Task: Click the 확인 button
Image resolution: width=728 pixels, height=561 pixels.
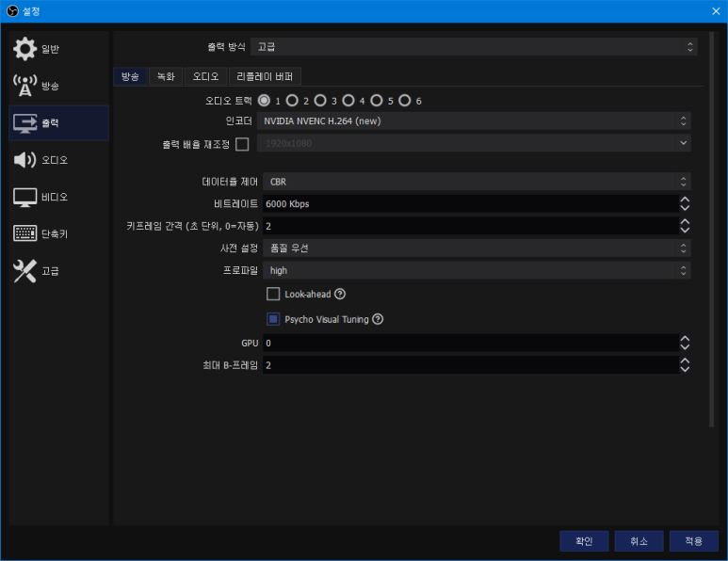Action: (x=584, y=541)
